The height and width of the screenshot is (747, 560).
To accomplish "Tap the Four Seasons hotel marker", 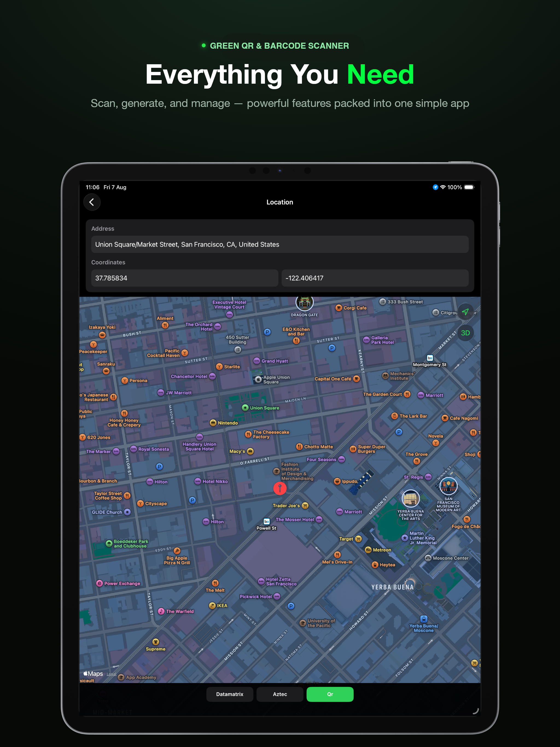I will pyautogui.click(x=342, y=460).
